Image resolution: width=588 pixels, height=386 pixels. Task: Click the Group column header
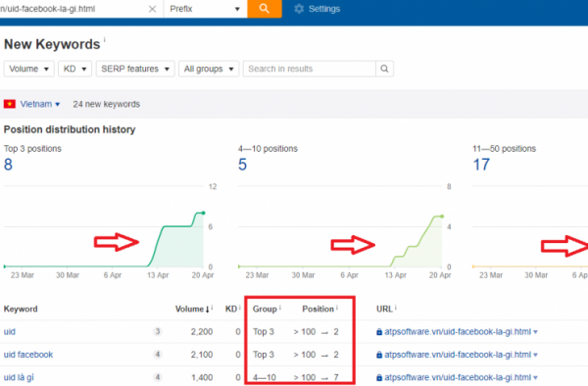click(x=265, y=310)
